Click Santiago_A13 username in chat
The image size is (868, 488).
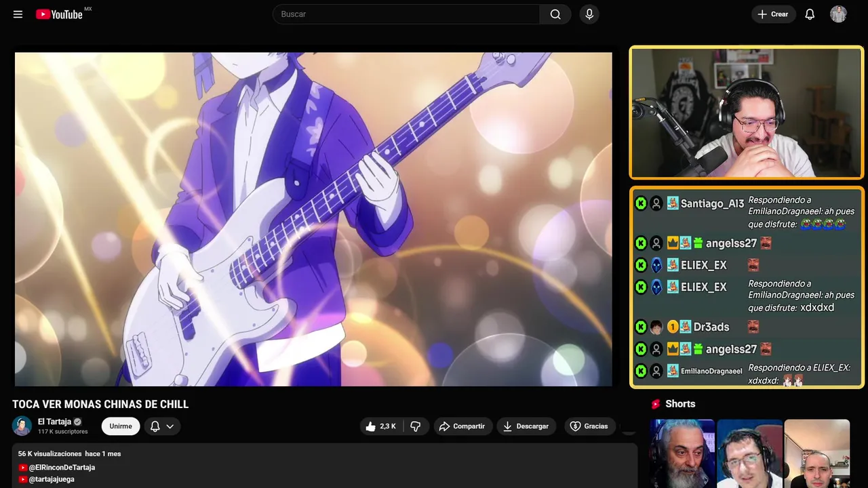tap(712, 203)
